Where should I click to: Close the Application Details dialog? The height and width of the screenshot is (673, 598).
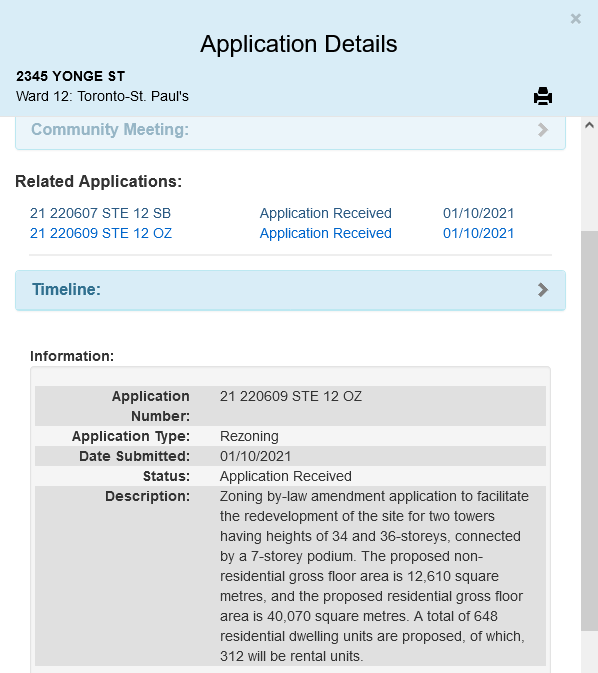tap(575, 19)
